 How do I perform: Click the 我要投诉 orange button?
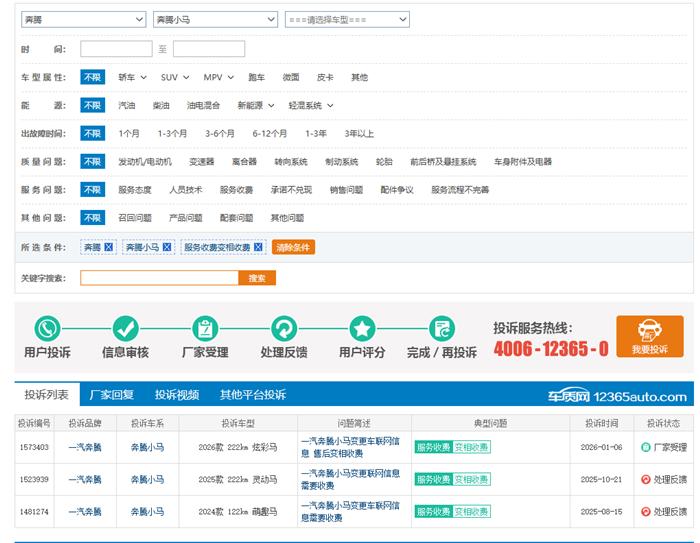click(649, 336)
